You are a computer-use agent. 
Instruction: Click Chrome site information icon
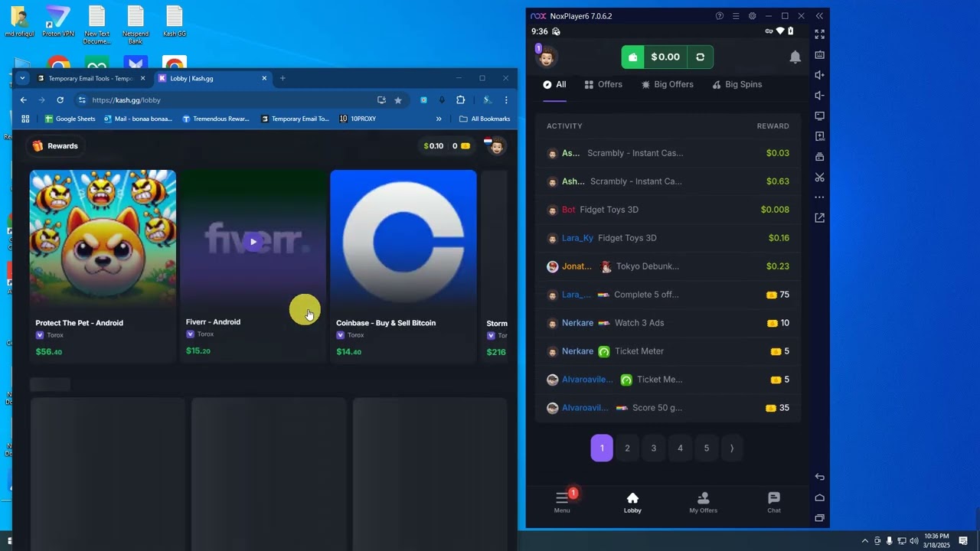click(x=82, y=100)
